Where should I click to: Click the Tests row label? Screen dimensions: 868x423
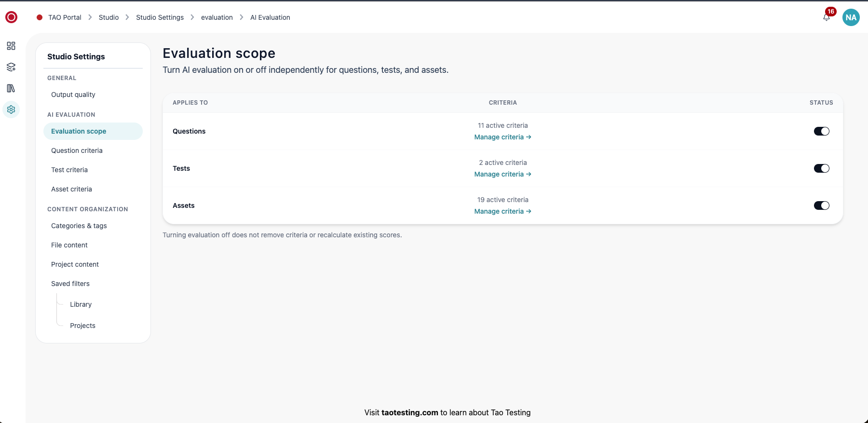point(181,168)
